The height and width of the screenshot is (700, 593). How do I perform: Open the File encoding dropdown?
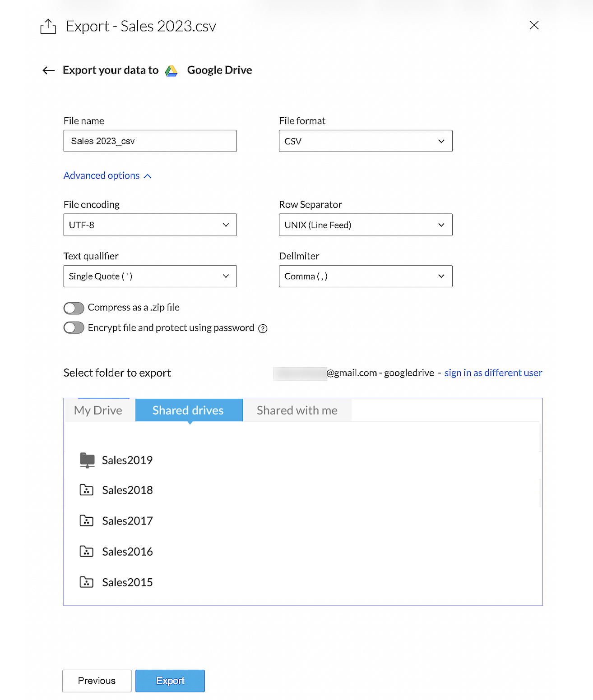[x=150, y=225]
